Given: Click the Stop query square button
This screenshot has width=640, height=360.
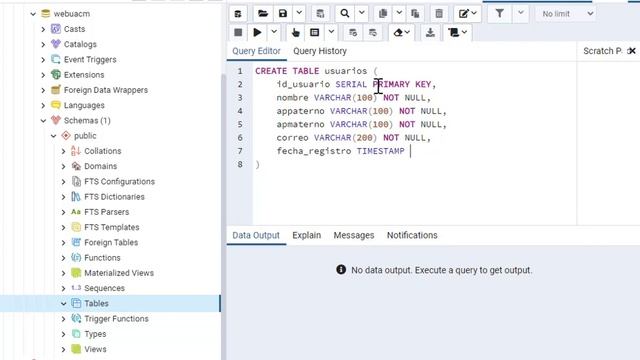Looking at the screenshot, I should point(238,32).
